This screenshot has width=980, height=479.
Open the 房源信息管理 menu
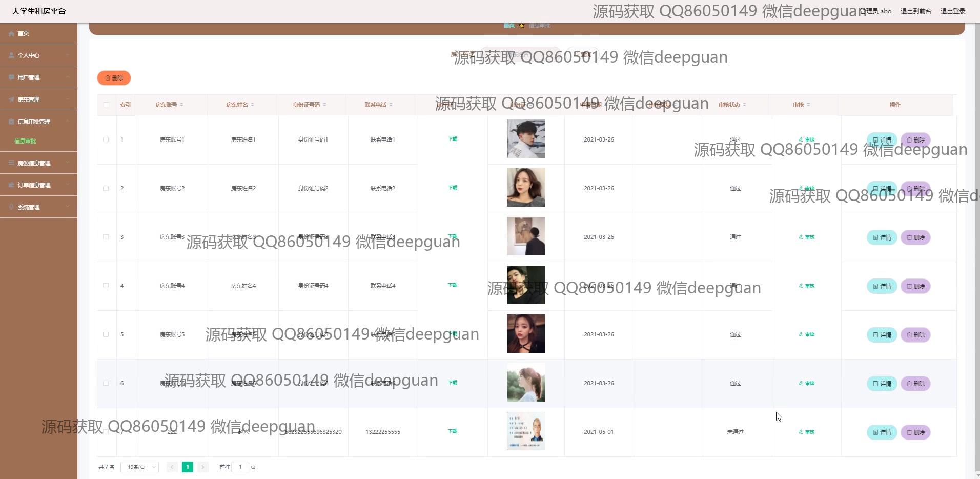point(38,163)
